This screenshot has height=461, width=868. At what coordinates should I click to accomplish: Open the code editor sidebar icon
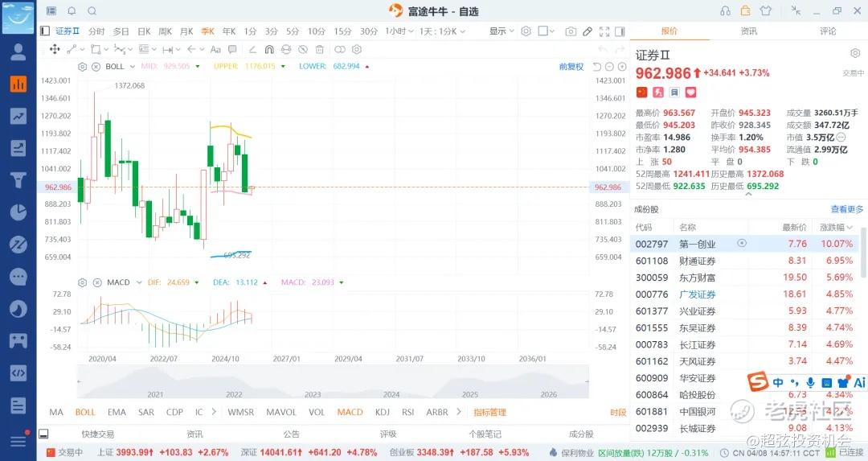point(18,373)
